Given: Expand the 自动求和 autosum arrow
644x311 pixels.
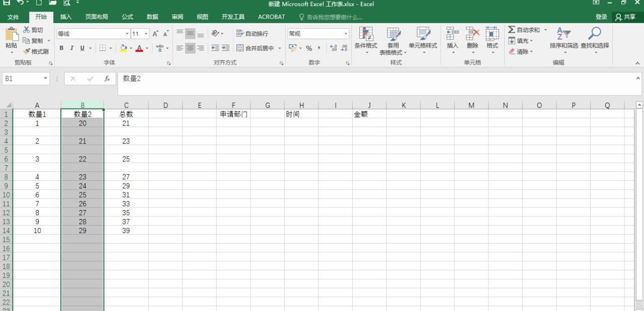Looking at the screenshot, I should (545, 30).
